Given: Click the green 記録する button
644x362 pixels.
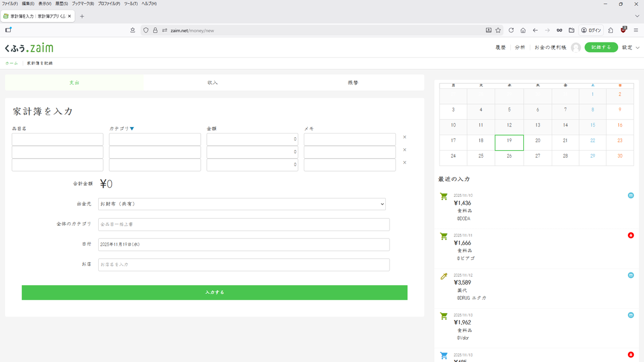Looking at the screenshot, I should point(601,48).
